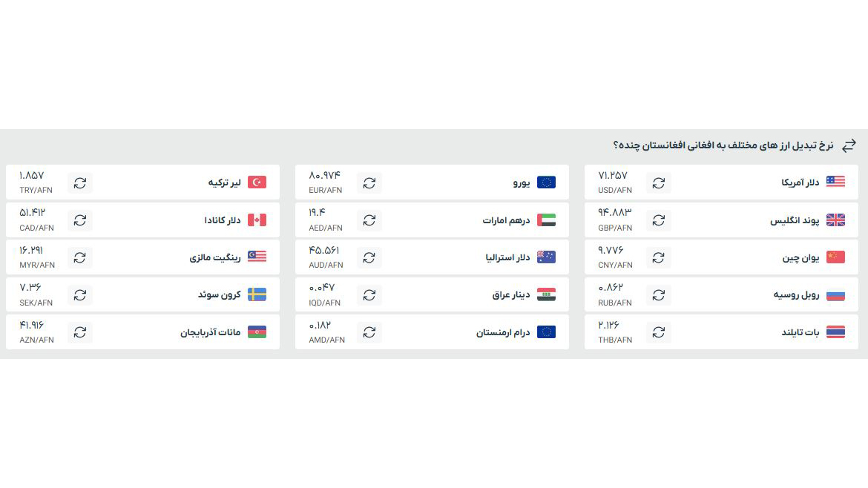Click the MYR/AFN swap icon
This screenshot has width=868, height=488.
79,258
